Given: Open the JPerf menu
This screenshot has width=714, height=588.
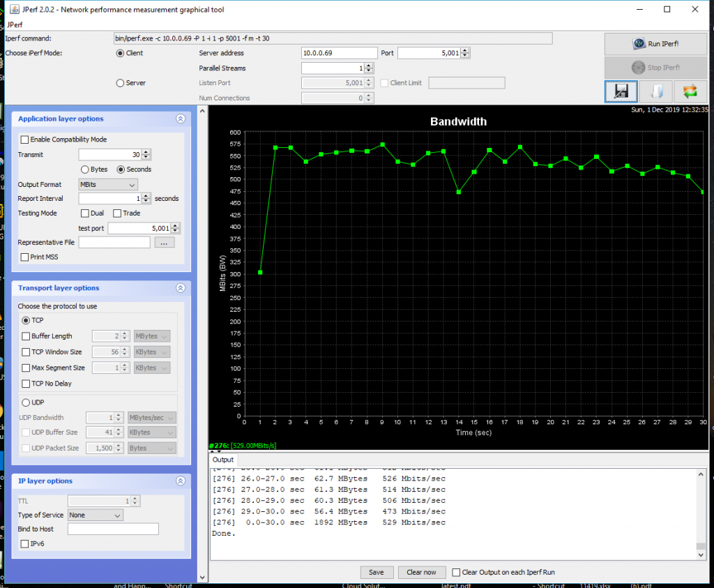Looking at the screenshot, I should coord(15,24).
